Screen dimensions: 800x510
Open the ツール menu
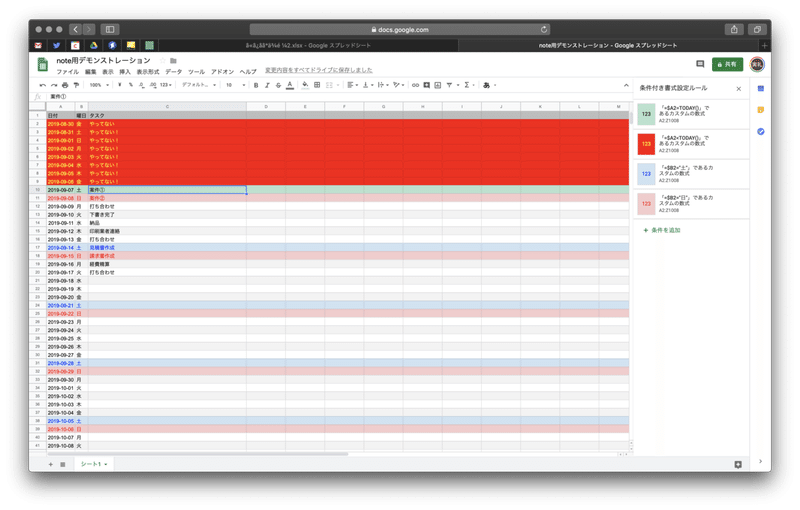(x=196, y=72)
